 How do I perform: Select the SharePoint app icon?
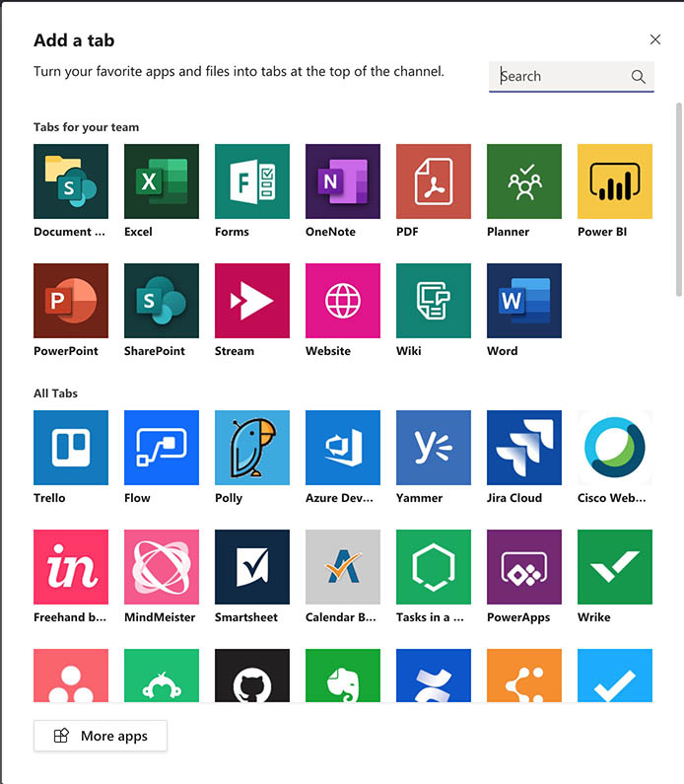pos(162,301)
